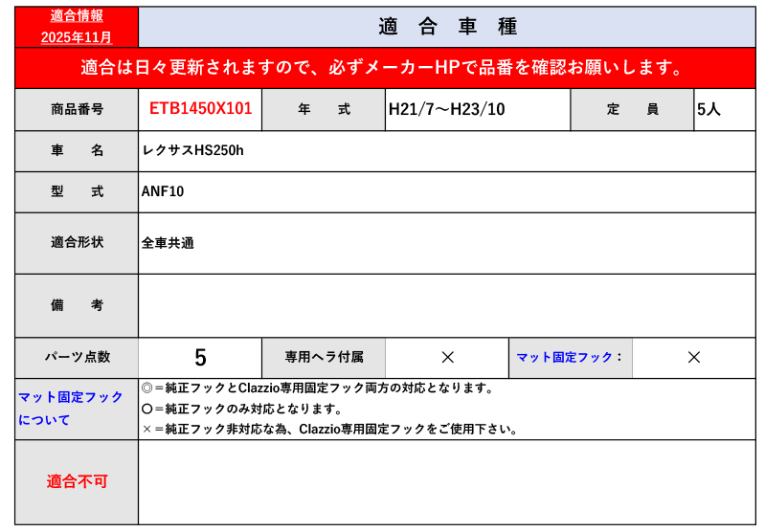Viewport: 765px width, 532px height.
Task: Open the 適合情報 2025年11月 underlined link
Action: [x=77, y=27]
